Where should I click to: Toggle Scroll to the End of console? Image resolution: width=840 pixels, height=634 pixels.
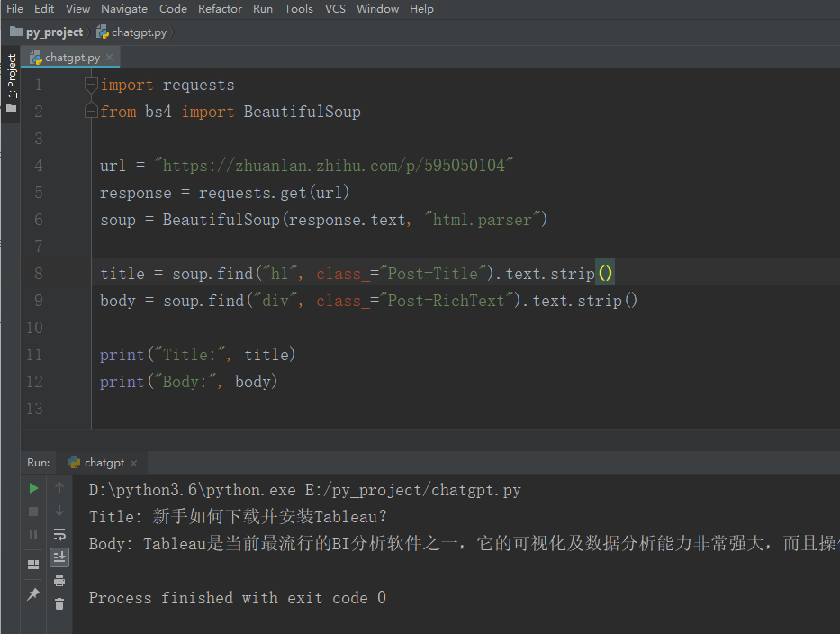coord(59,557)
